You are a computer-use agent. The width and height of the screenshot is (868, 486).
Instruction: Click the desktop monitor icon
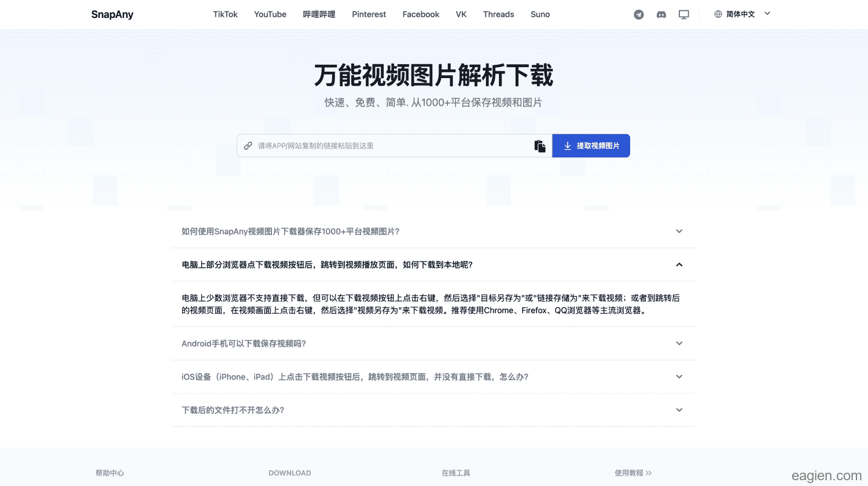tap(684, 14)
